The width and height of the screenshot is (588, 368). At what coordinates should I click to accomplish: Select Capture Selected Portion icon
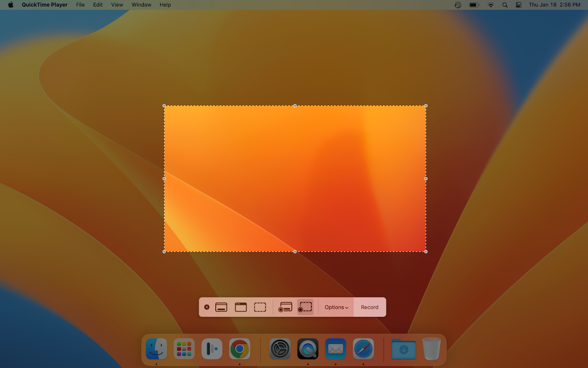coord(260,307)
